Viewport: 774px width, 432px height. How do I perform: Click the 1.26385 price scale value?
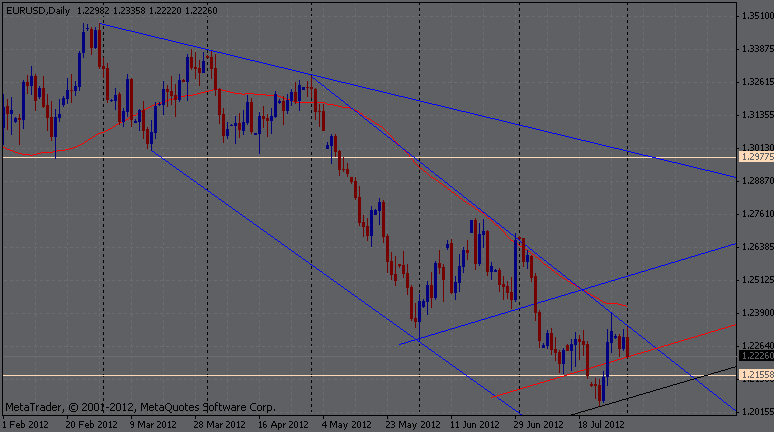coord(755,247)
